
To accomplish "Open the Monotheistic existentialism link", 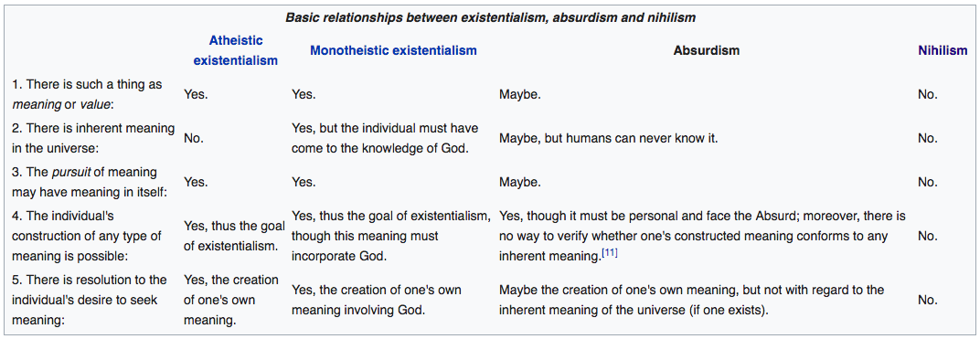I will [x=393, y=50].
